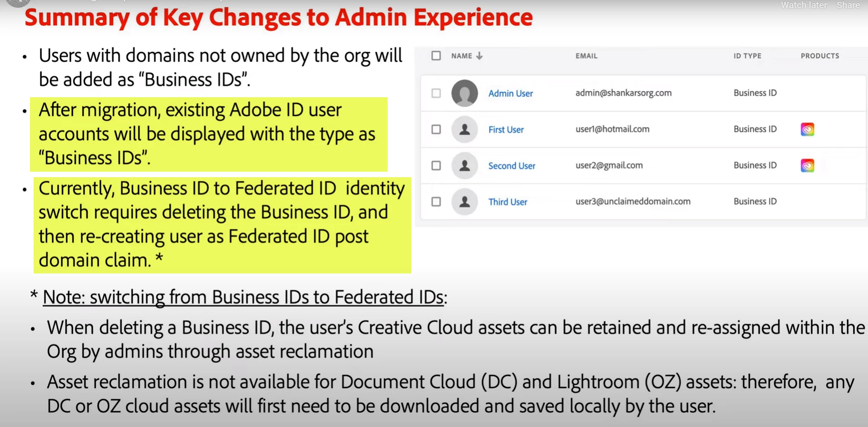Click the Second User avatar icon

[x=464, y=165]
